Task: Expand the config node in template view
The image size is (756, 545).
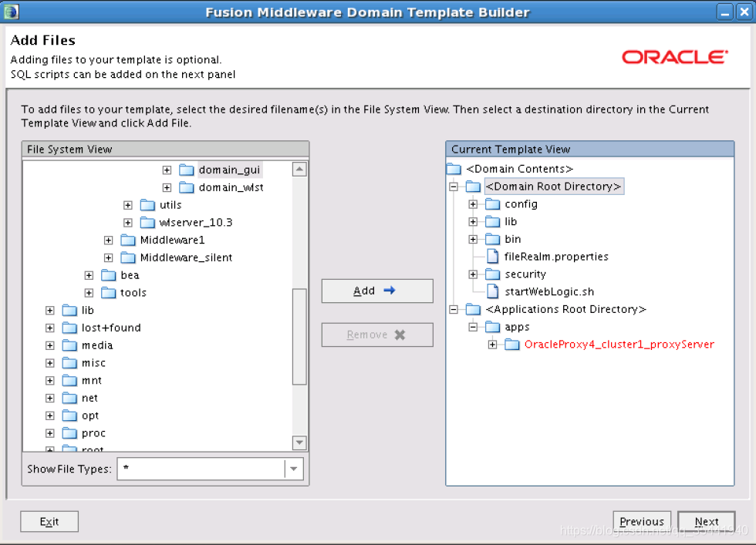Action: pos(473,204)
